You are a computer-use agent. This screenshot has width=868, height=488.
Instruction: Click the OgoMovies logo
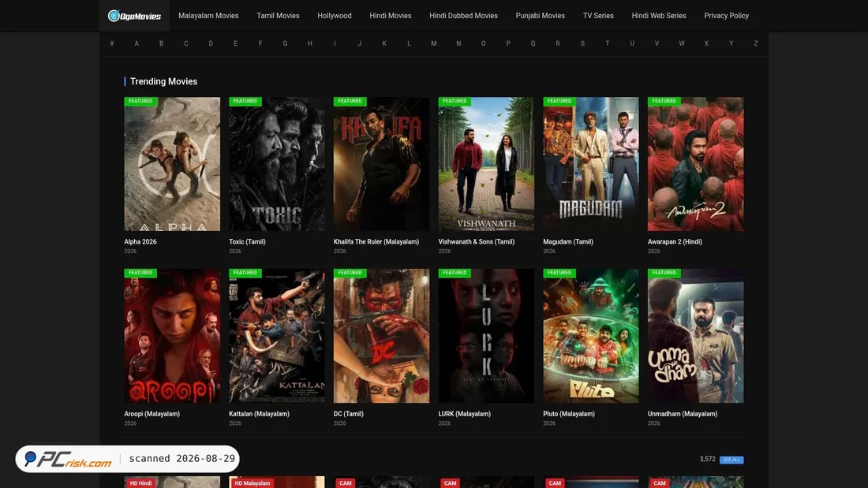point(134,16)
